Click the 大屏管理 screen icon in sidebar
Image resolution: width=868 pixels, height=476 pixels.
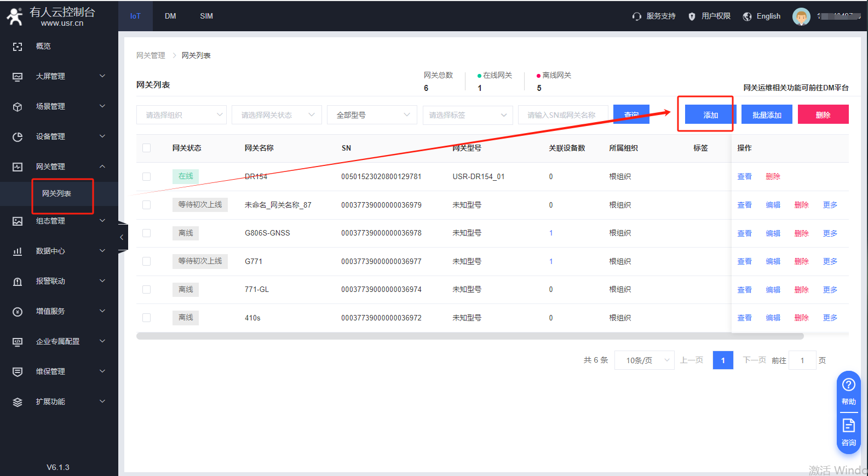[x=18, y=77]
